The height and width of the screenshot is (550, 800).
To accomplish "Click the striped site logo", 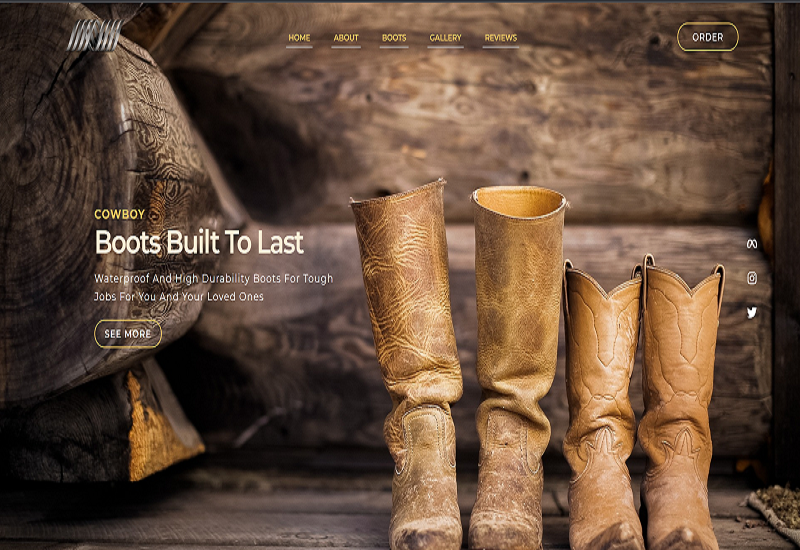I will coord(93,36).
